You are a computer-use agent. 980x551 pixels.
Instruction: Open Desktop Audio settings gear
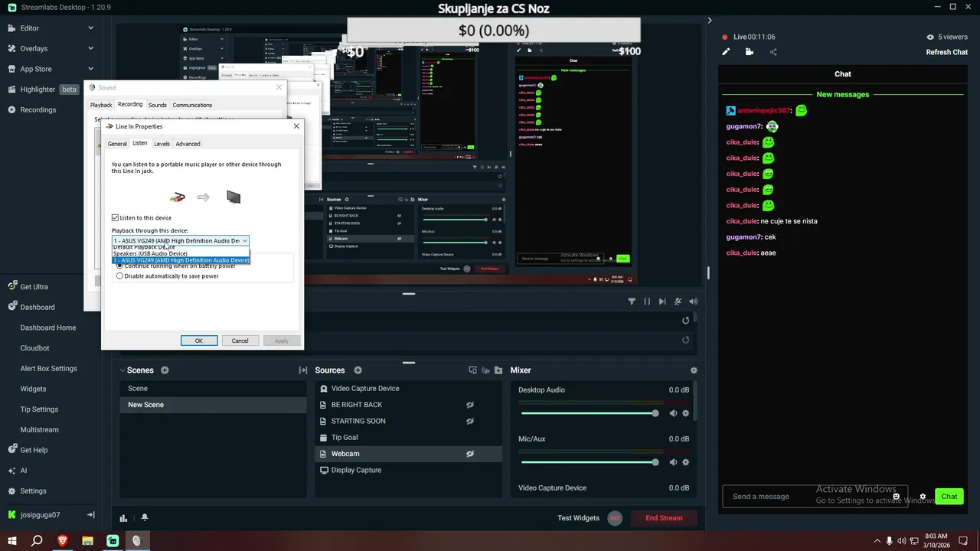tap(685, 413)
